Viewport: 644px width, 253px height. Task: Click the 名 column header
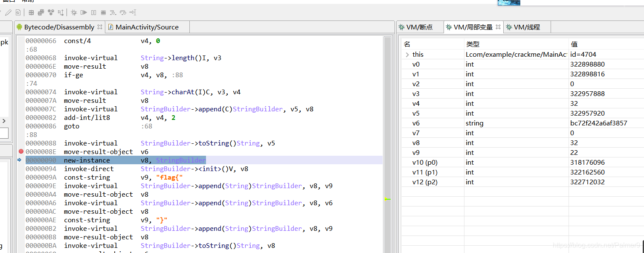tap(407, 44)
